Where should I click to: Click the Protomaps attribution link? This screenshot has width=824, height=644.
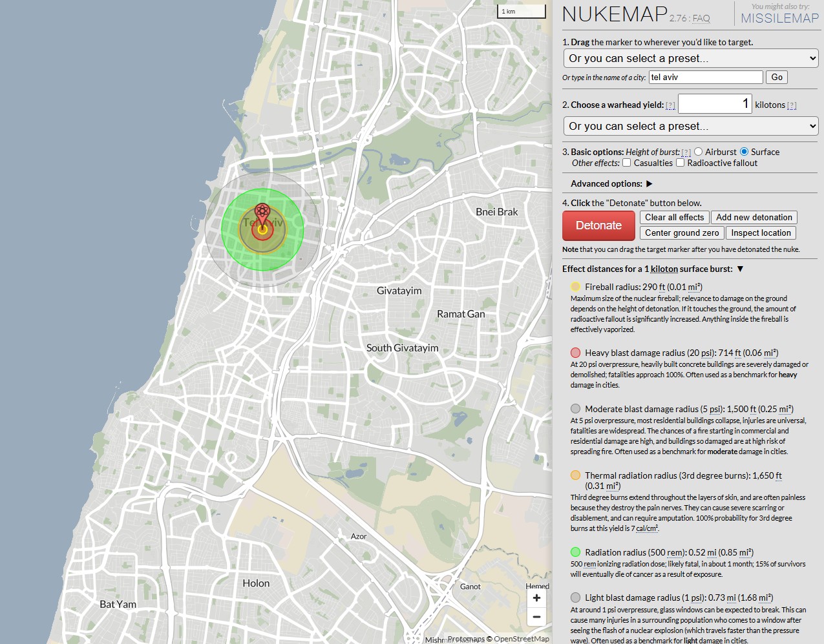point(466,639)
